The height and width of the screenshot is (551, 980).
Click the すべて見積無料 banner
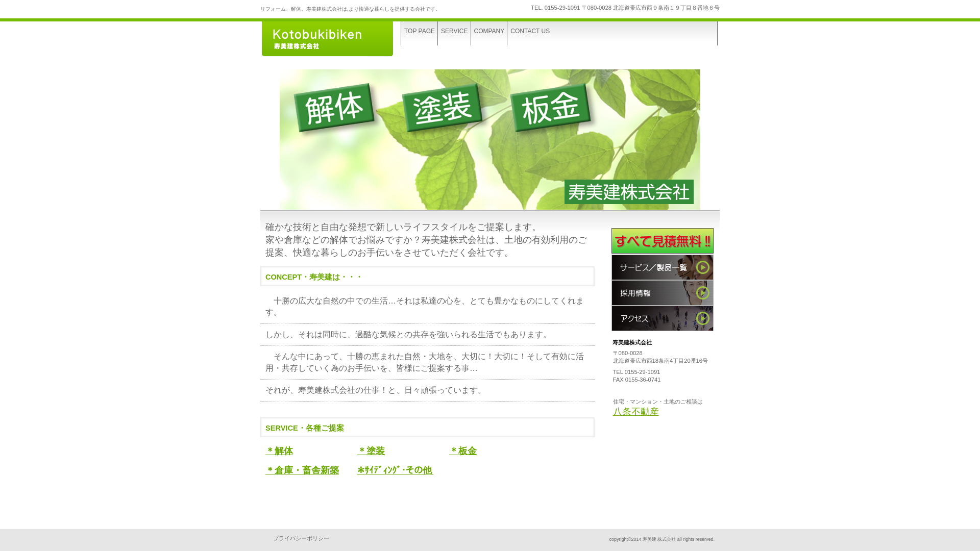(663, 241)
